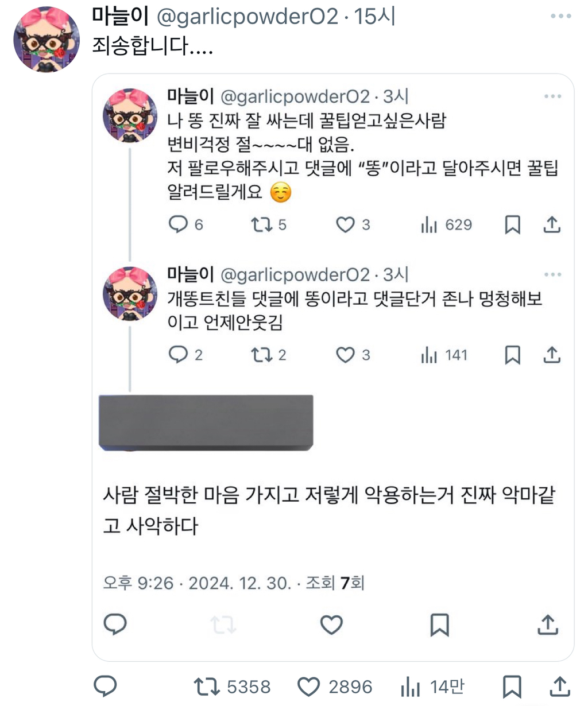Open 마늘이 profile picture at top
Screen dimensions: 588x706
point(47,40)
